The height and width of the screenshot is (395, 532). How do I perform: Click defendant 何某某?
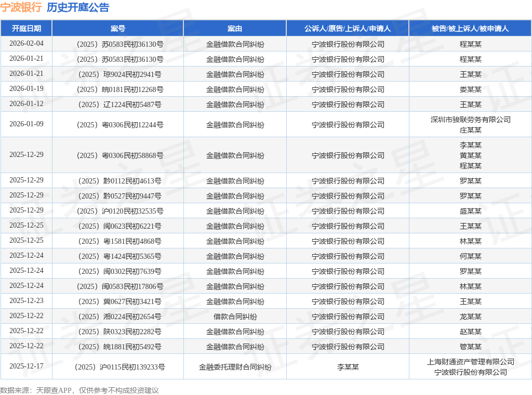pos(470,256)
